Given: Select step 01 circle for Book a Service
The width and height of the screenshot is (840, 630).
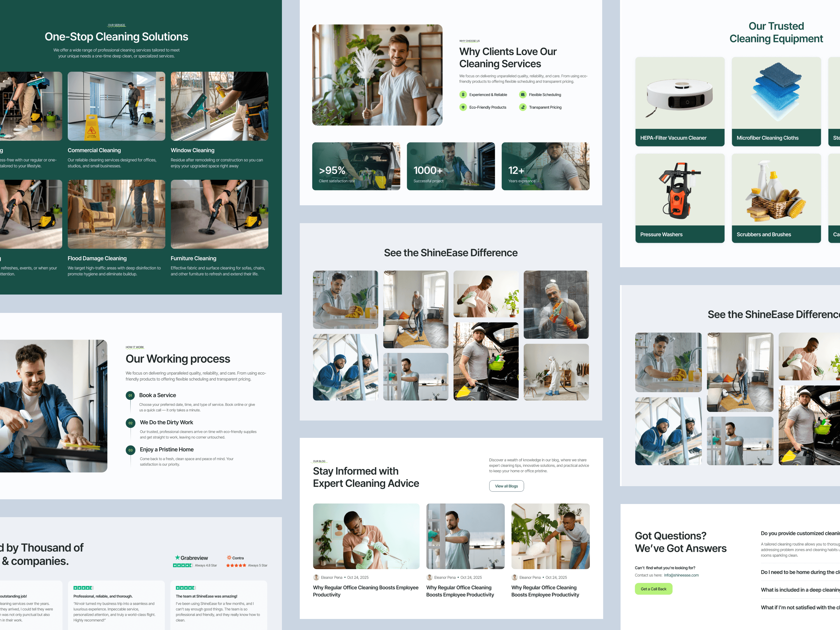Looking at the screenshot, I should point(130,395).
